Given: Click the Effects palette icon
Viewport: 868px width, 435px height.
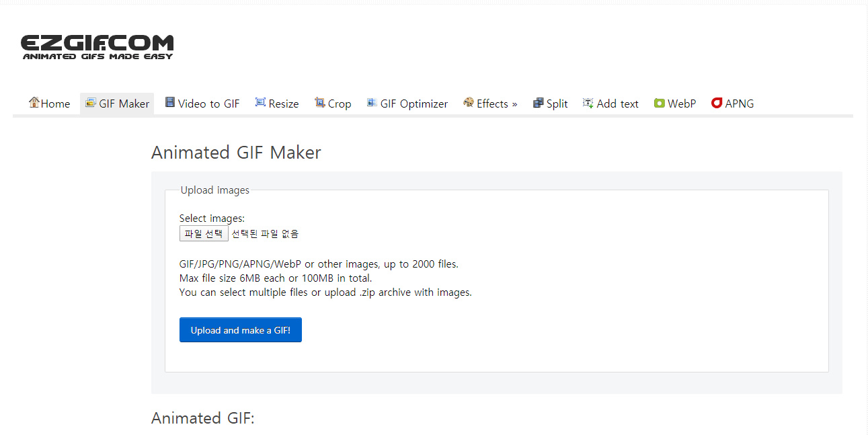Looking at the screenshot, I should coord(467,103).
